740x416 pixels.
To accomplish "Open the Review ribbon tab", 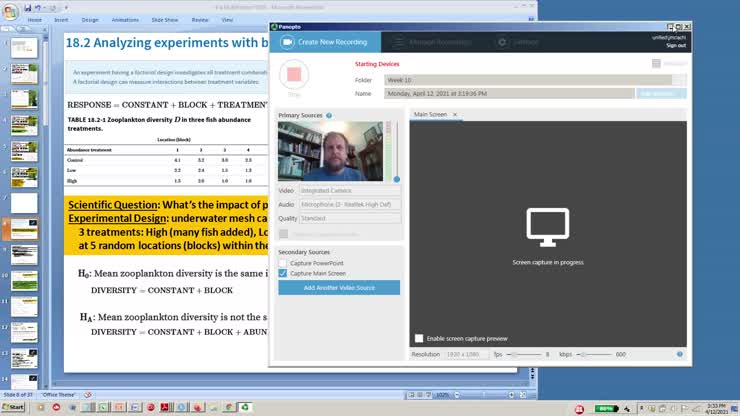I will [200, 20].
